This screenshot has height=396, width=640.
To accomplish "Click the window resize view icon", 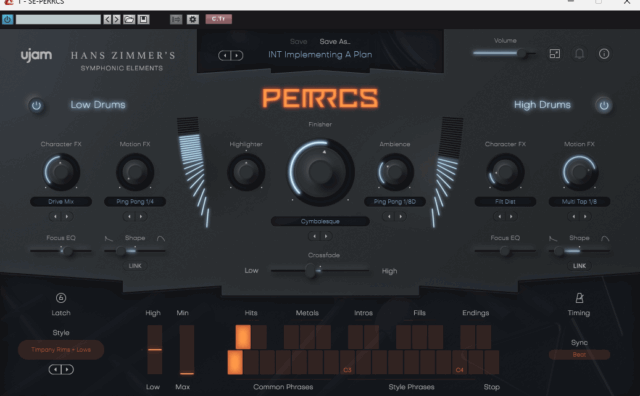I will [x=555, y=54].
